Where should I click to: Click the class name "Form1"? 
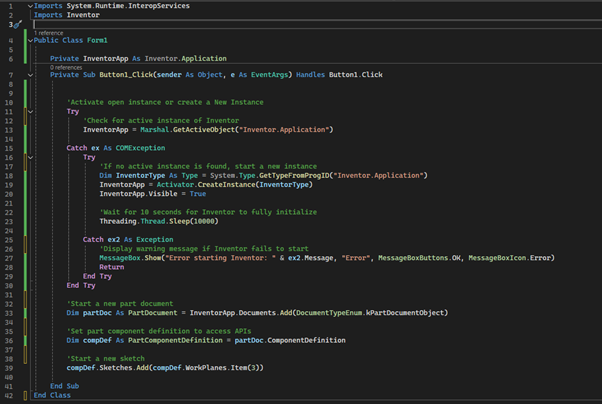coord(97,40)
